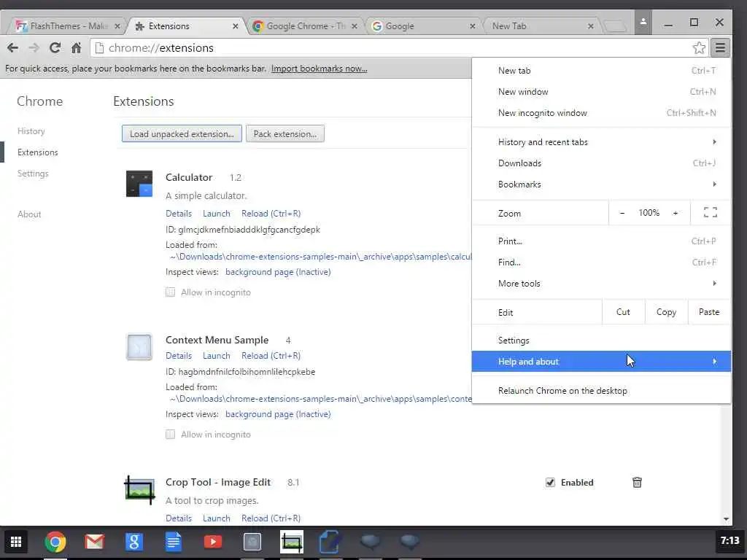Inspect Calculator background page link
Viewport: 747px width, 560px height.
[x=278, y=272]
